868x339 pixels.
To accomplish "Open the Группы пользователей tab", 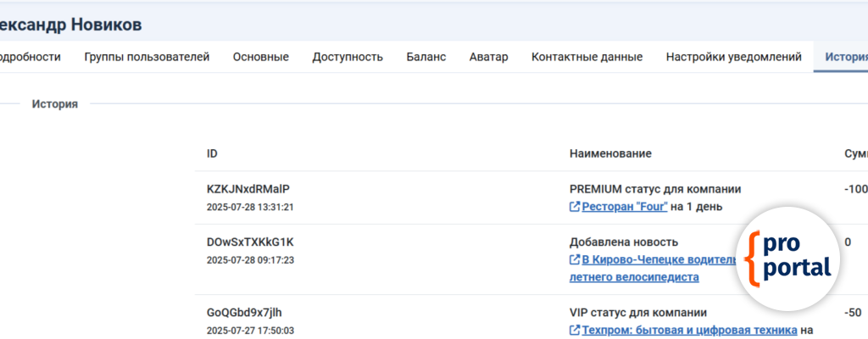I will 147,57.
